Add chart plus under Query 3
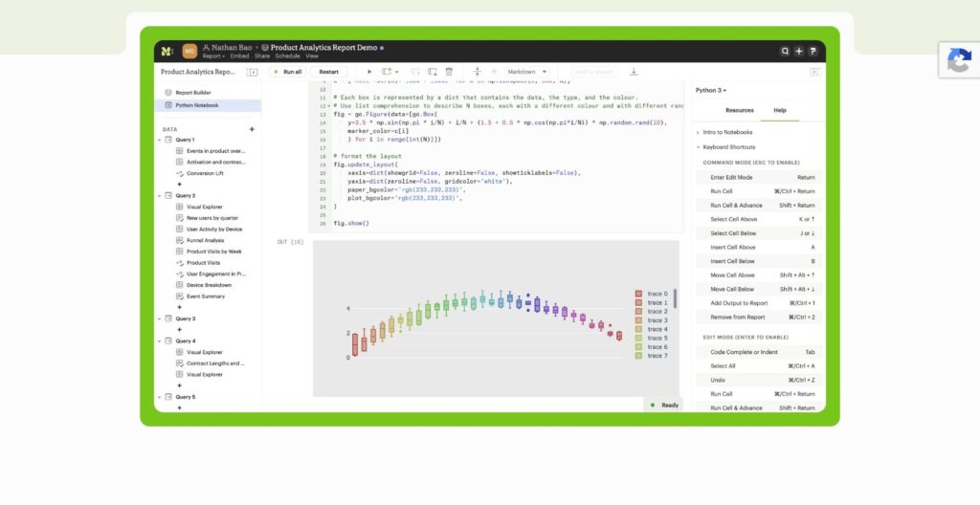The width and height of the screenshot is (980, 505). pos(179,330)
